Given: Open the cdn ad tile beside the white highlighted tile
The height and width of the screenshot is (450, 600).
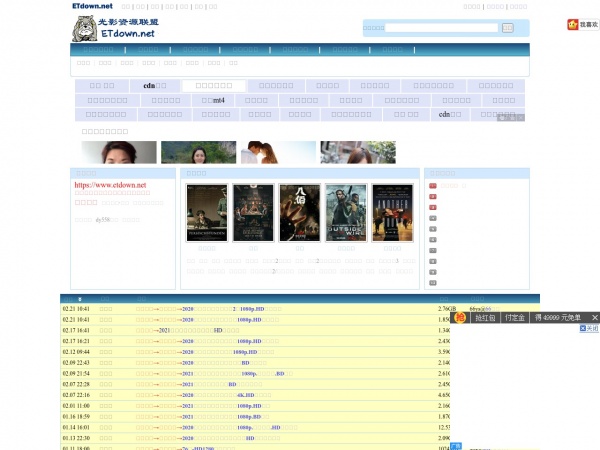Looking at the screenshot, I should 155,86.
